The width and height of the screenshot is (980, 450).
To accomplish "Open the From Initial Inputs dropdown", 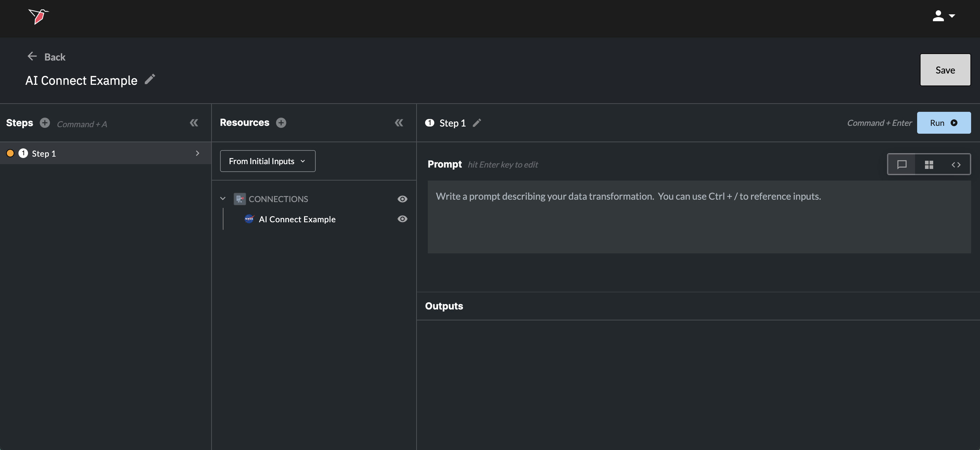I will (x=268, y=161).
